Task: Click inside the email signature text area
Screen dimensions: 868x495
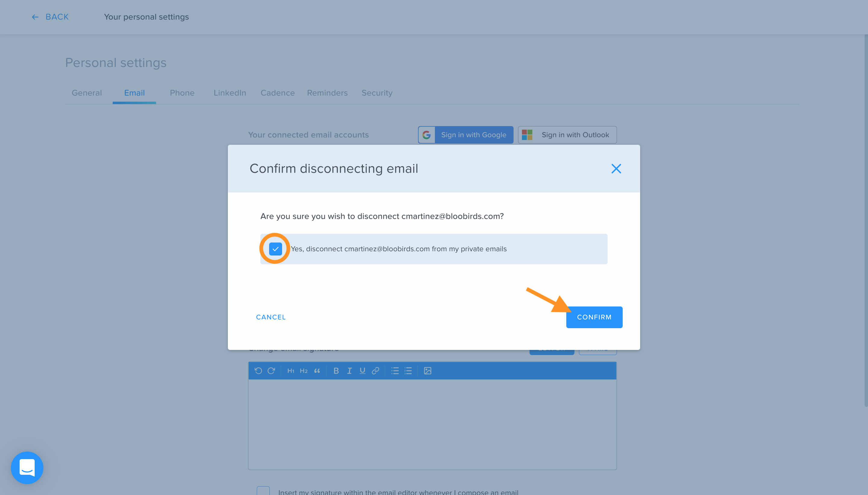Action: [x=432, y=424]
